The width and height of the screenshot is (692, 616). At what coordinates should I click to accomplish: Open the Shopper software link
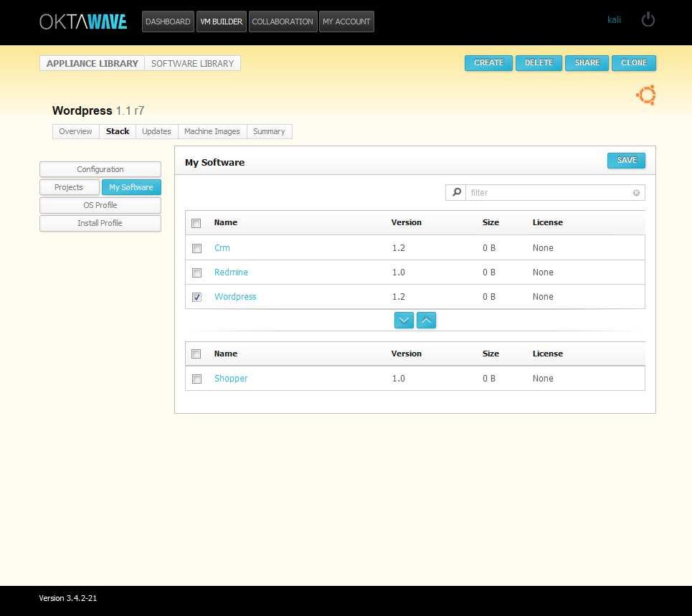231,378
